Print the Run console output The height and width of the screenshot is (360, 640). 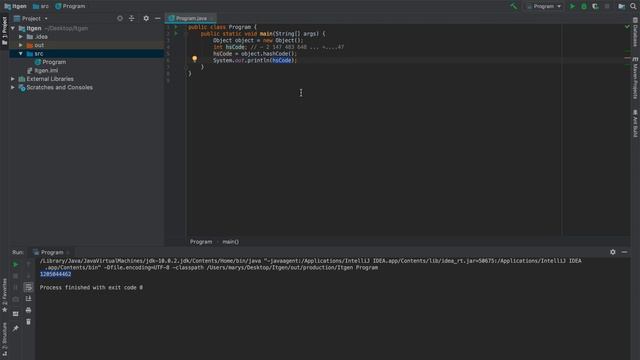pos(28,310)
